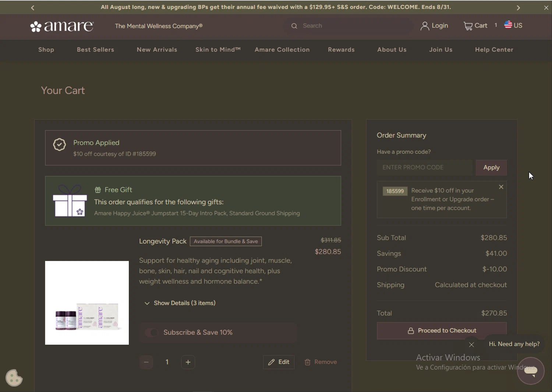Open Best Sellers menu

coord(96,50)
